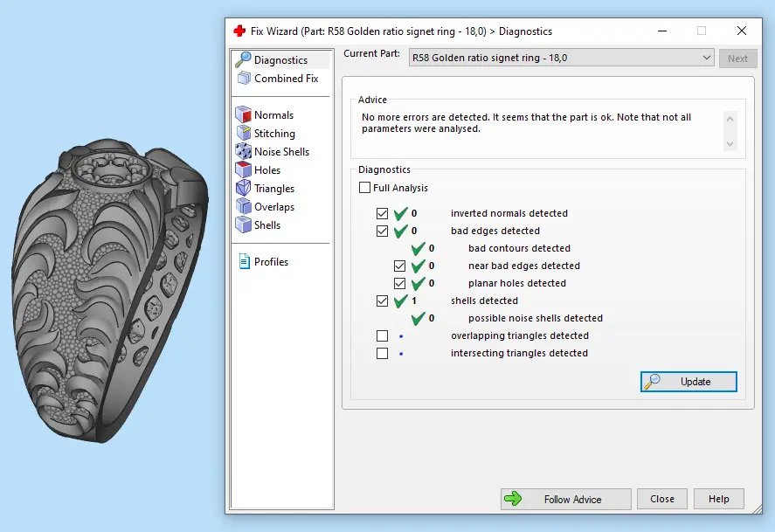Click the green arrow on Follow Advice
The height and width of the screenshot is (532, 775).
coord(513,499)
